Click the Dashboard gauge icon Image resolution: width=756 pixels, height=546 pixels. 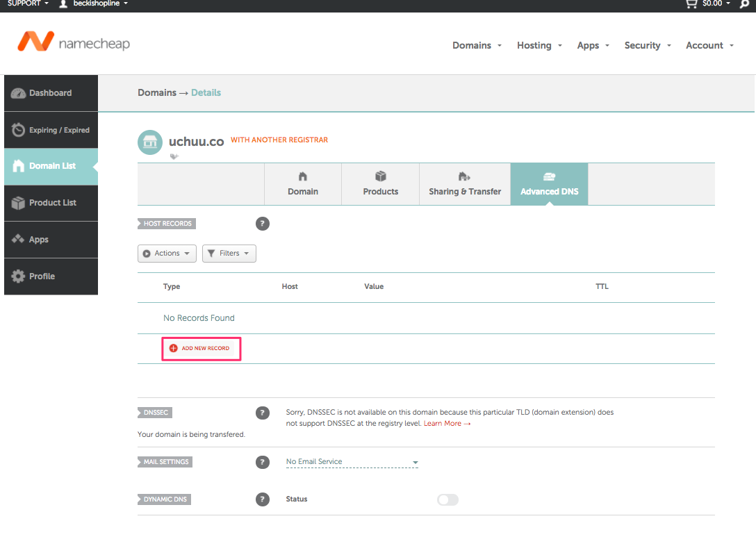point(18,93)
